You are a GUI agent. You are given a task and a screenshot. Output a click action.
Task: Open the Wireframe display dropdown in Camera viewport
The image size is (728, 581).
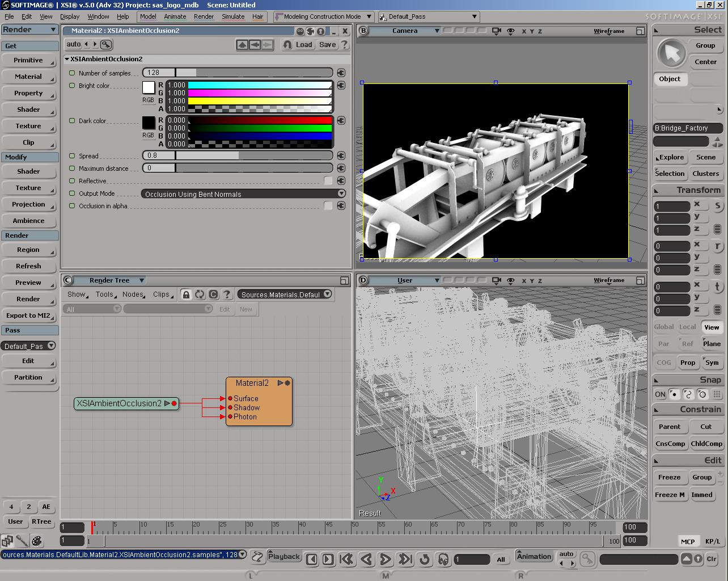(609, 31)
